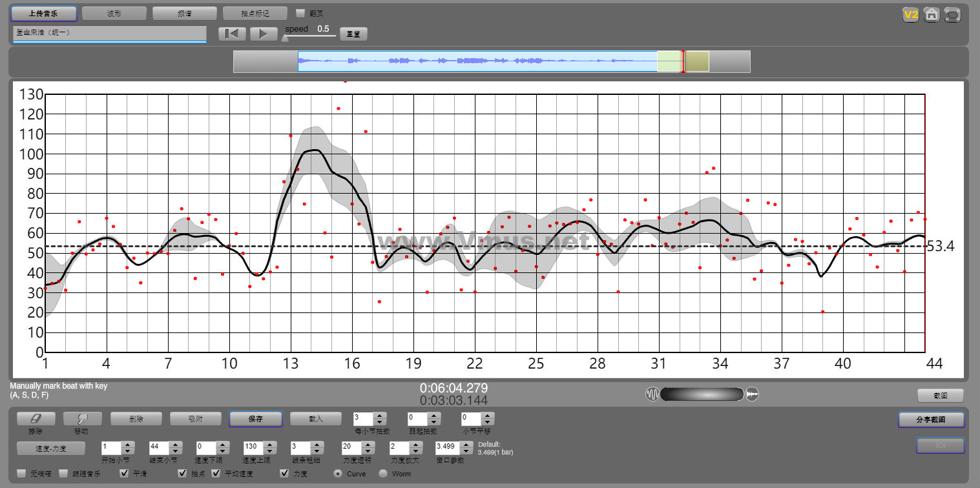Start music playback
The height and width of the screenshot is (488, 980).
pos(264,34)
